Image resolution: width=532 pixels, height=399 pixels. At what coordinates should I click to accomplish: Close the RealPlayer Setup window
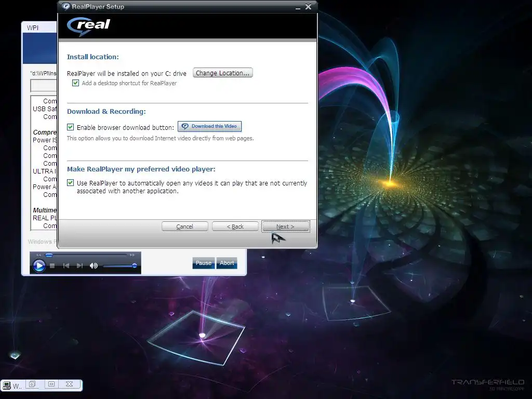(x=308, y=7)
